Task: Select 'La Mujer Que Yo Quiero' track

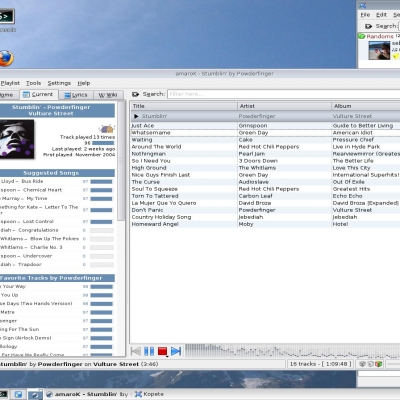Action: pyautogui.click(x=265, y=203)
